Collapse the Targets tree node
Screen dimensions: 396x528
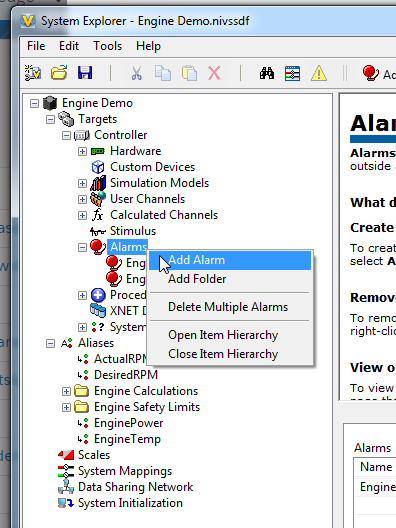[x=51, y=119]
